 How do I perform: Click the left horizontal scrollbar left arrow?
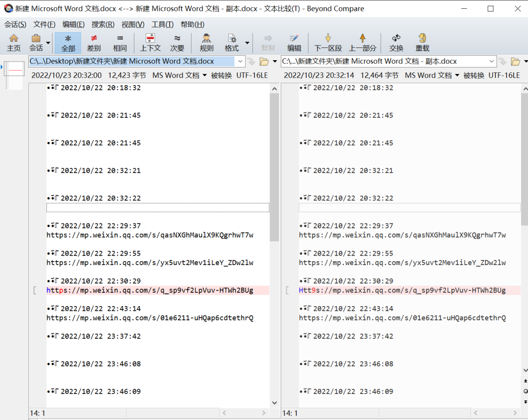[x=224, y=413]
